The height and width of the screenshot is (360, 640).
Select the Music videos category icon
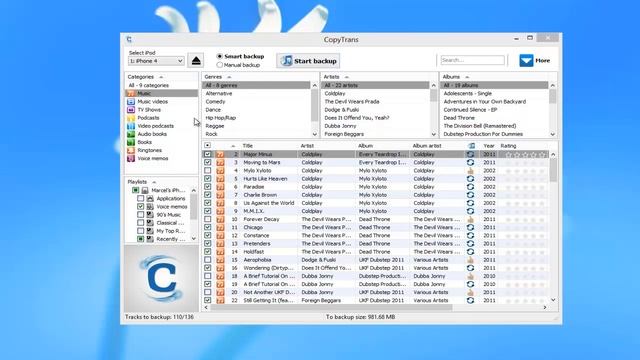pos(131,102)
